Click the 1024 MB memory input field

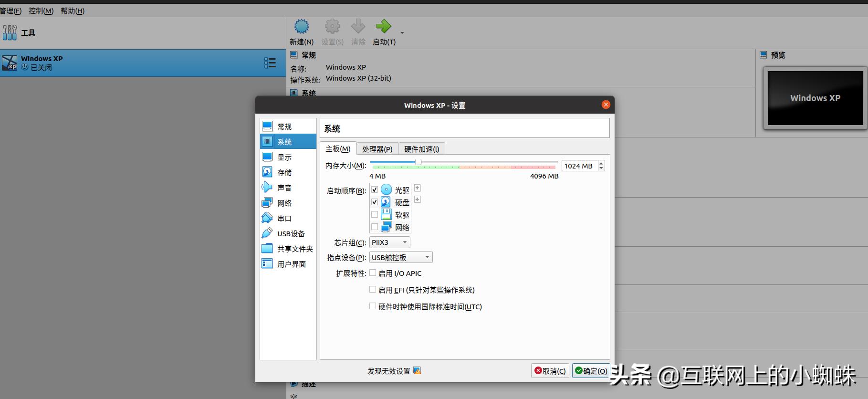(x=579, y=166)
